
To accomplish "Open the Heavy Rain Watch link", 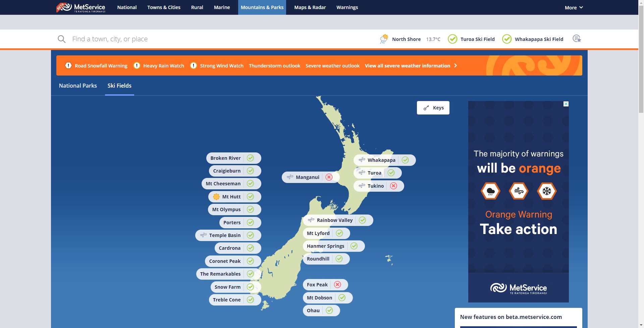I will click(x=163, y=66).
